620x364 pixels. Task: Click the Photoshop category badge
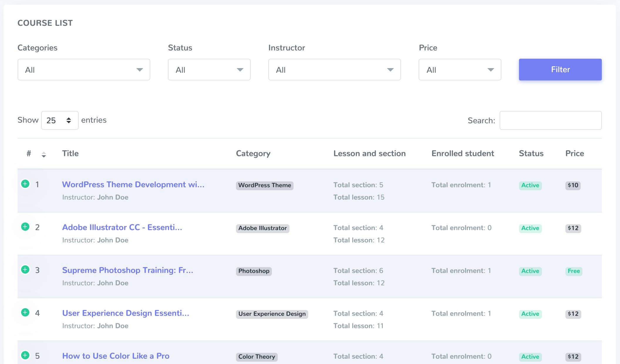point(254,271)
